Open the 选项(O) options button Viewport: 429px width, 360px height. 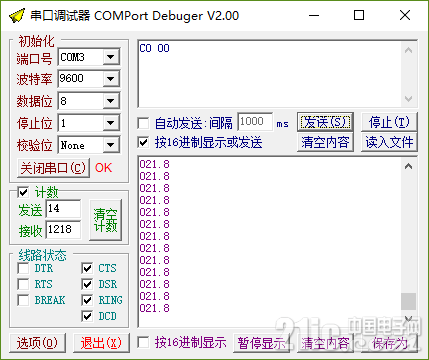point(37,343)
